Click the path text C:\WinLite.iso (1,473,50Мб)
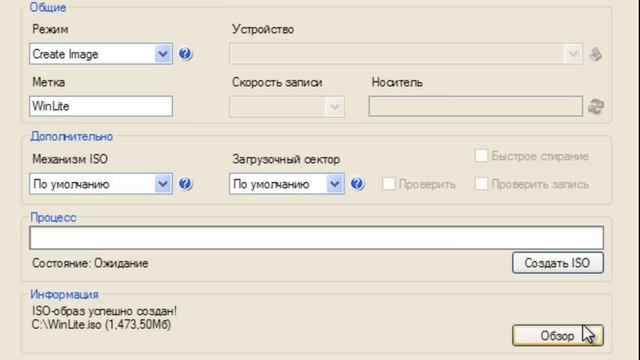The width and height of the screenshot is (640, 360). click(x=102, y=325)
